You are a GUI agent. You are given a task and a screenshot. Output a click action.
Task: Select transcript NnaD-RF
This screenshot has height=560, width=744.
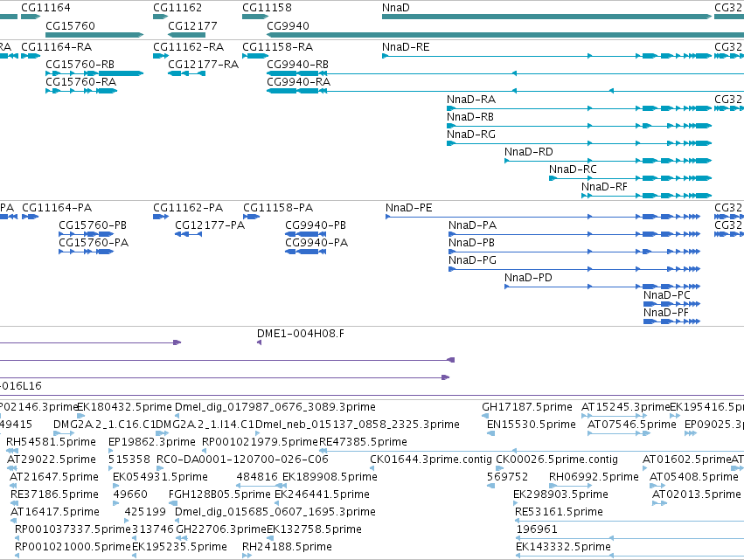604,187
